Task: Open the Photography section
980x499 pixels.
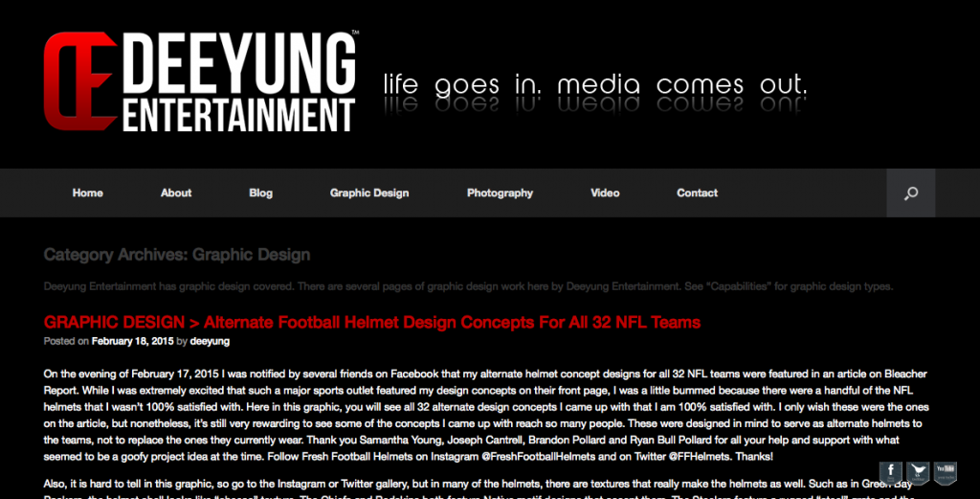Action: 500,193
